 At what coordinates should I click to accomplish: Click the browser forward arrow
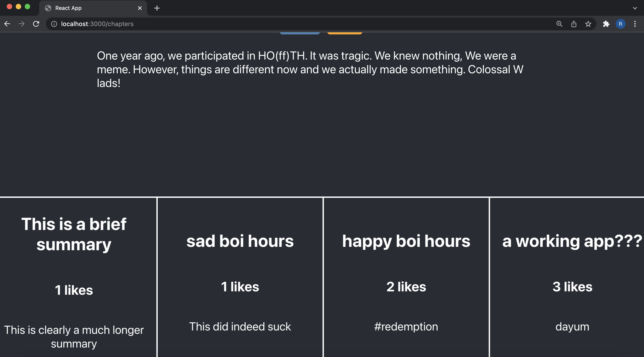22,24
